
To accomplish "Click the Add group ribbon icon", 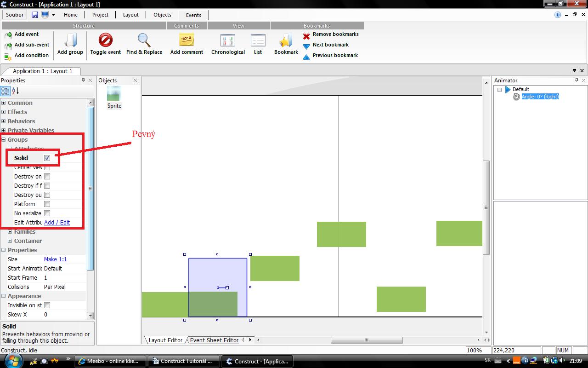I will pyautogui.click(x=70, y=40).
